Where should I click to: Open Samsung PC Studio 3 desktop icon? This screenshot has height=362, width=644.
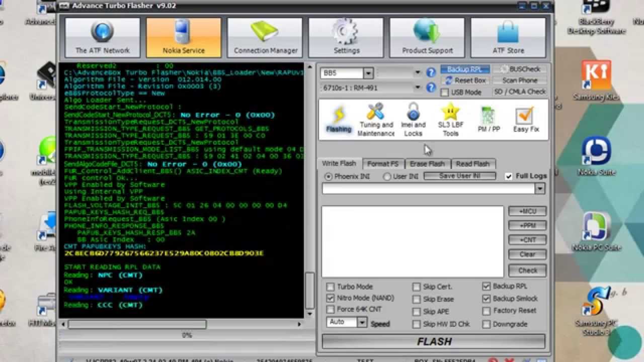pos(596,312)
